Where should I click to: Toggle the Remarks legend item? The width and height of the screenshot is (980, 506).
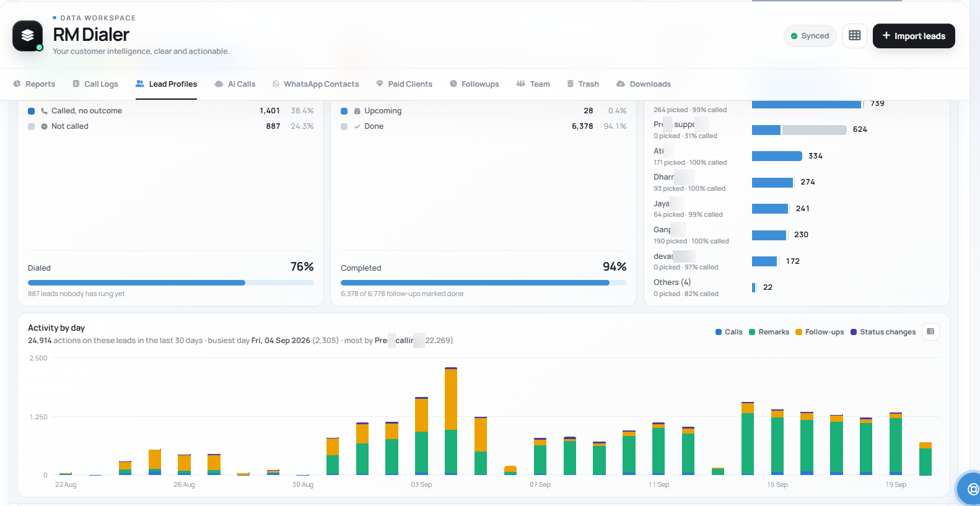769,332
